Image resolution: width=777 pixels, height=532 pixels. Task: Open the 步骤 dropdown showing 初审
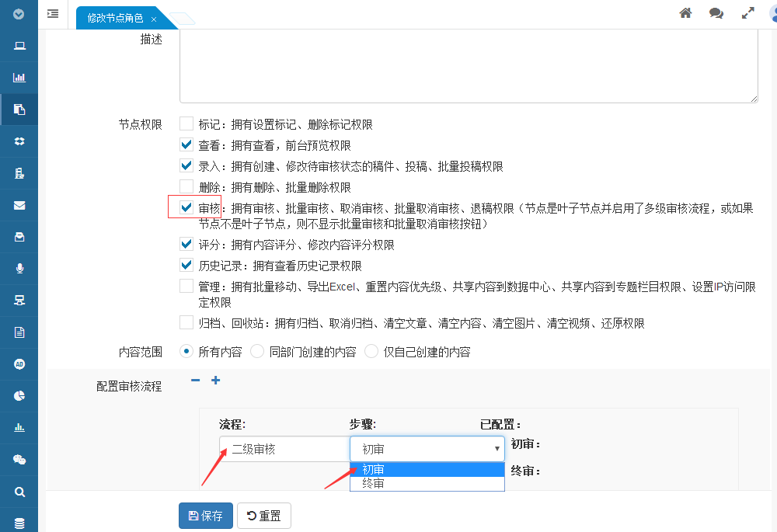click(427, 449)
